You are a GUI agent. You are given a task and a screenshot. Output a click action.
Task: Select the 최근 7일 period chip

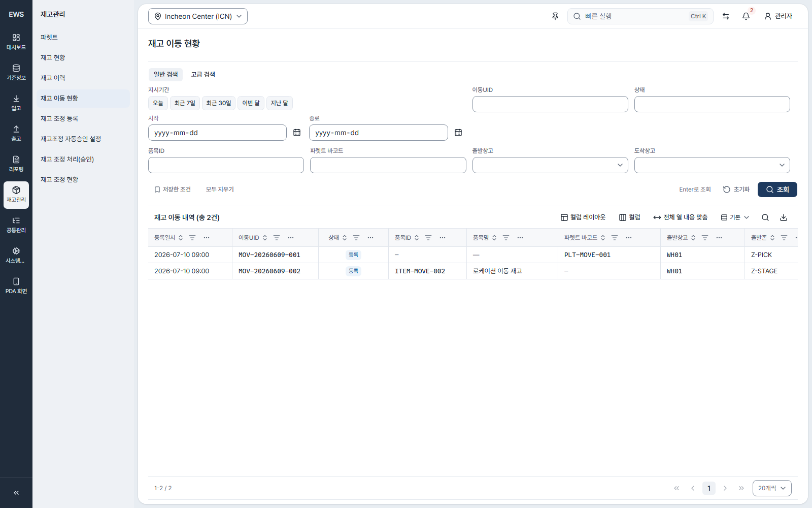pos(185,103)
